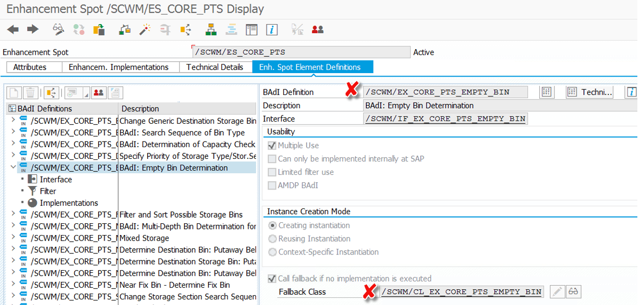This screenshot has height=305, width=644.
Task: Collapse BAdI: Empty Bin Determination node
Action: (x=13, y=168)
